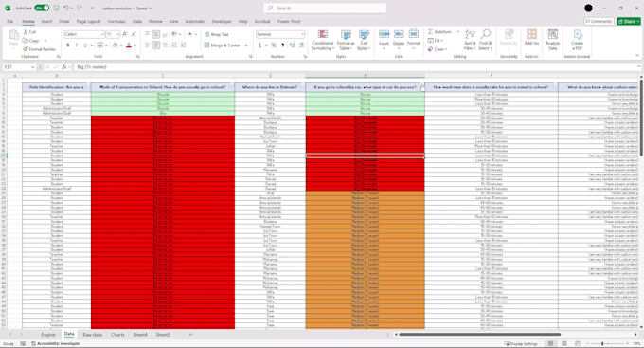
Task: Click the Align Right icon
Action: [165, 45]
